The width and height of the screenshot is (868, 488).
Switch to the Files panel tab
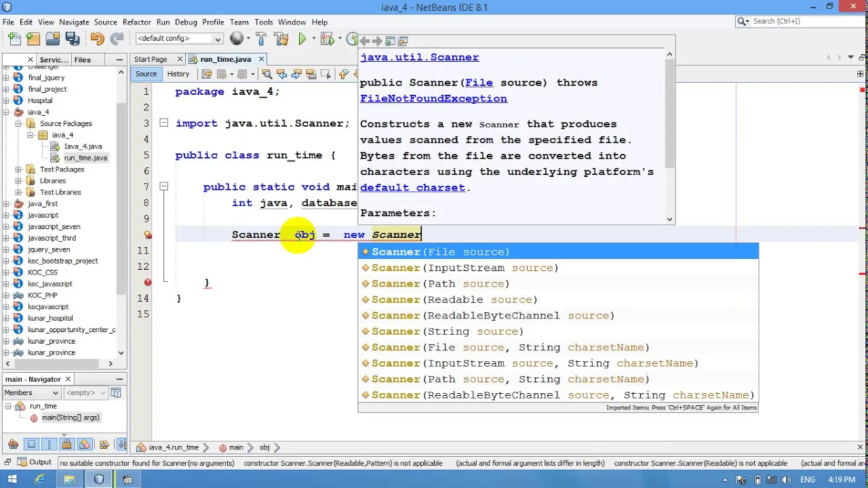[82, 60]
